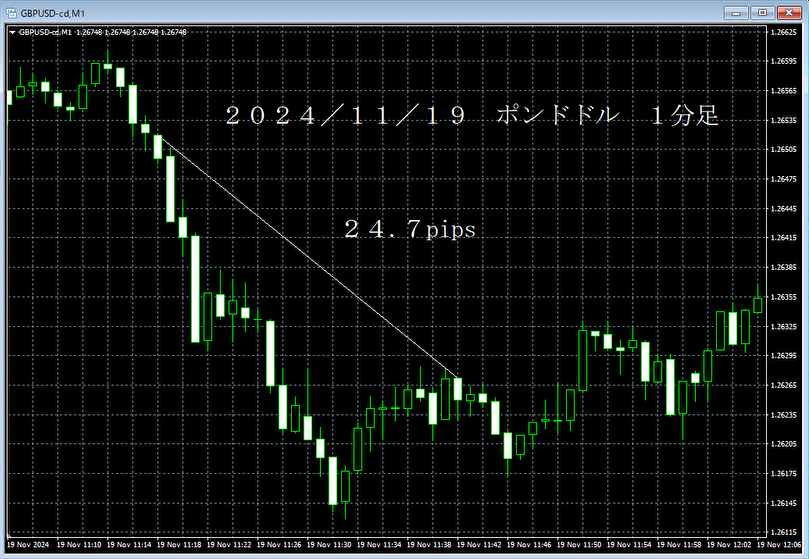Click the 1.26625 price label
The width and height of the screenshot is (809, 559).
(x=783, y=32)
